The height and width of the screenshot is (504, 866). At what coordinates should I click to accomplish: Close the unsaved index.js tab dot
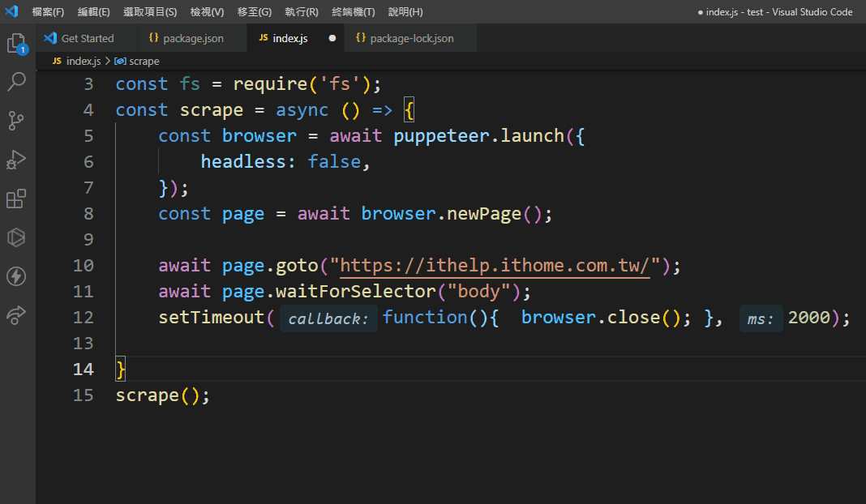point(332,38)
